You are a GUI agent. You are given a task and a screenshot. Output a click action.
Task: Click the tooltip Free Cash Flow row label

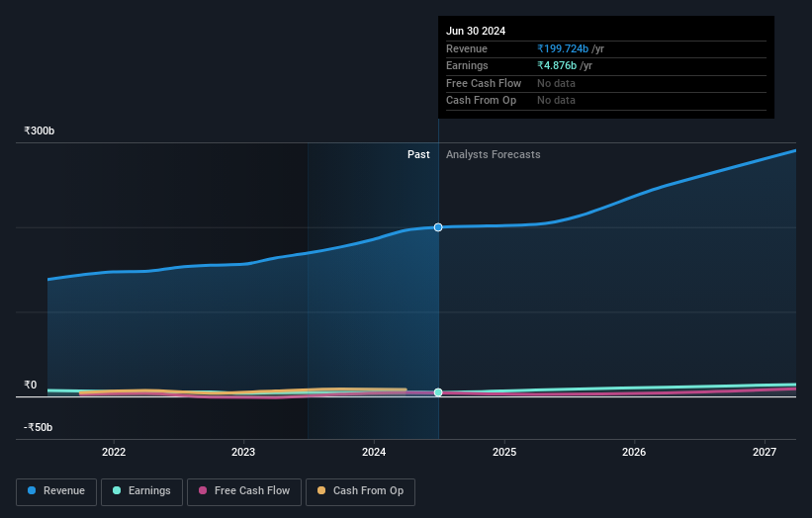[x=484, y=83]
